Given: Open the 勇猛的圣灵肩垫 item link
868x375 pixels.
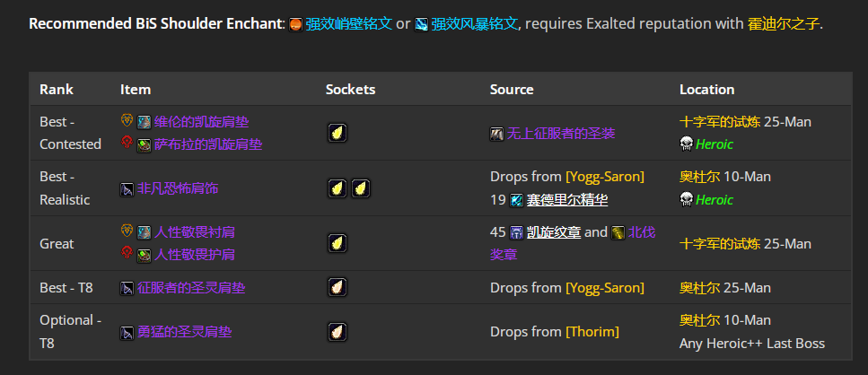Looking at the screenshot, I should 184,332.
